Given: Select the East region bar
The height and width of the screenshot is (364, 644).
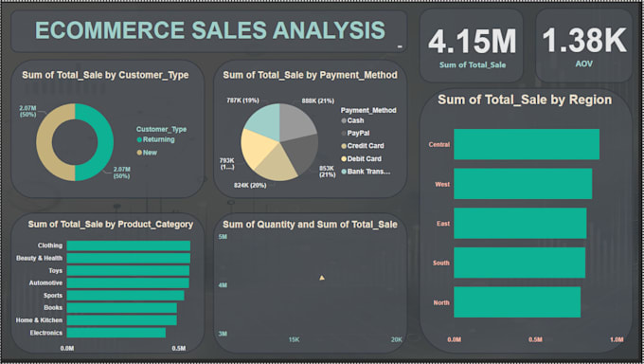Looking at the screenshot, I should point(520,224).
